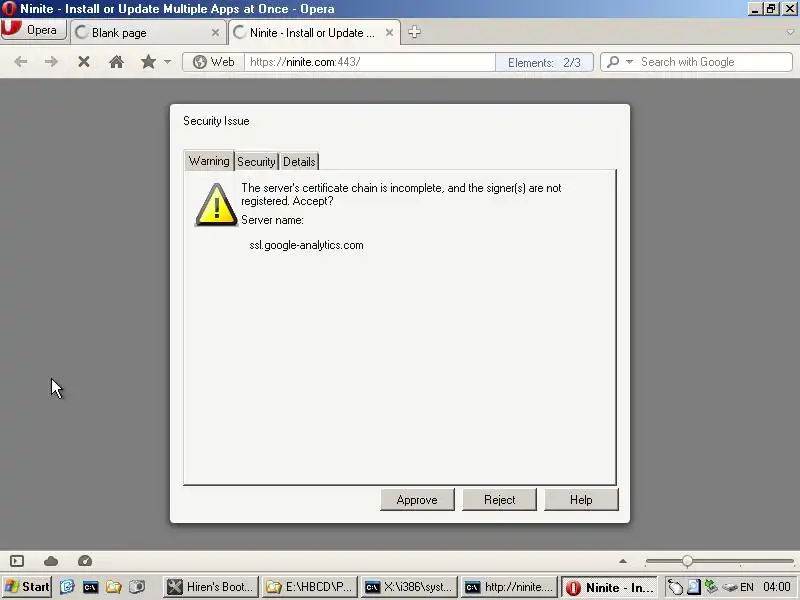Reject the certificate
Viewport: 800px width, 600px height.
point(499,499)
